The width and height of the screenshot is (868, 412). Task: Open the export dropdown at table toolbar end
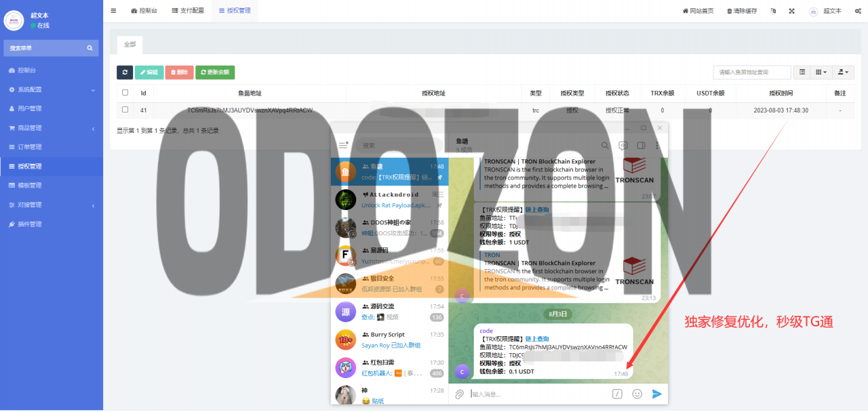point(844,72)
